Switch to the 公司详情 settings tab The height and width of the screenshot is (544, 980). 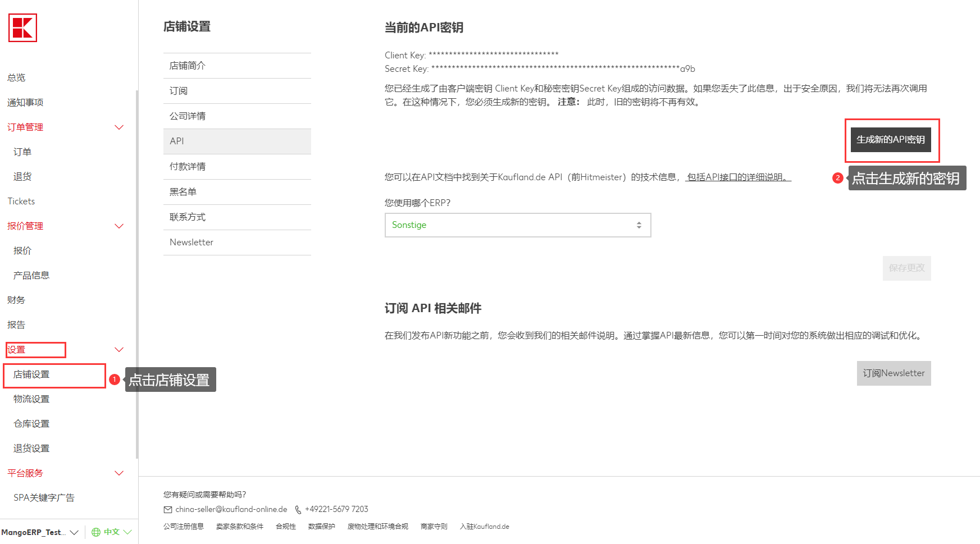click(x=237, y=116)
